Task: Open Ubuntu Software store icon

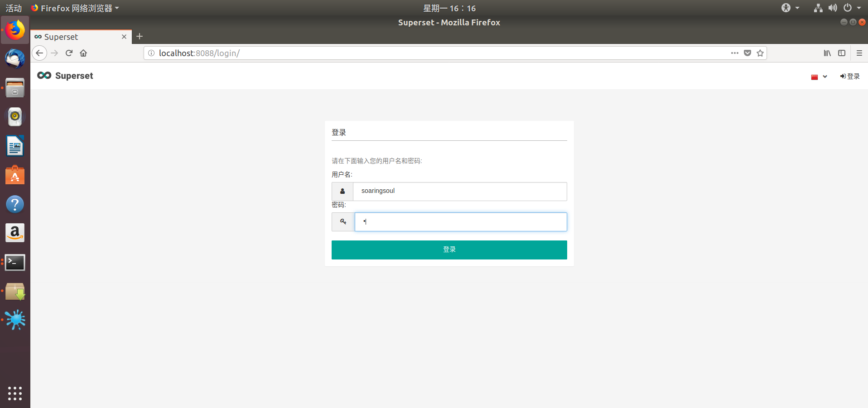Action: 15,175
